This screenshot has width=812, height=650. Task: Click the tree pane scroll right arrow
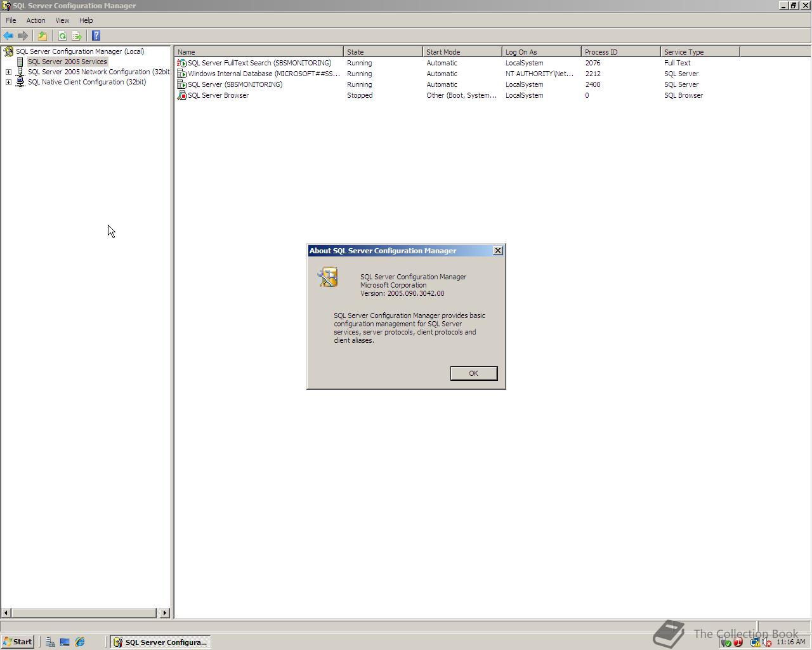[x=166, y=613]
